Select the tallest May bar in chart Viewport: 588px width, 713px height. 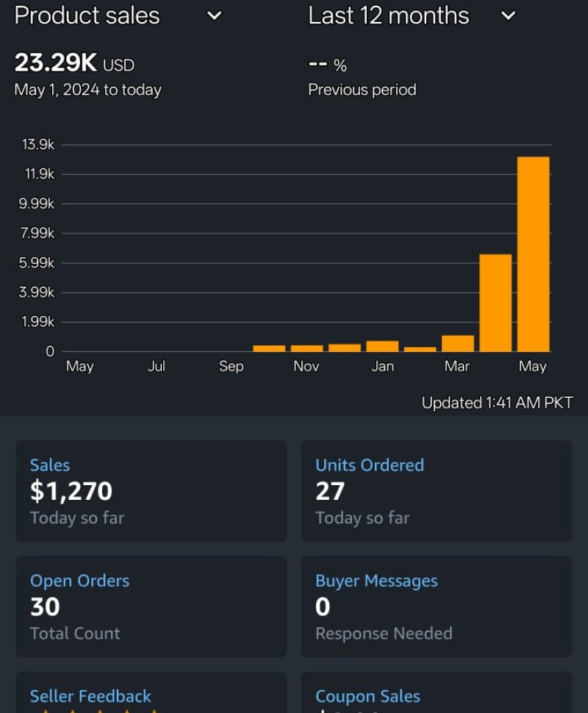(x=533, y=254)
